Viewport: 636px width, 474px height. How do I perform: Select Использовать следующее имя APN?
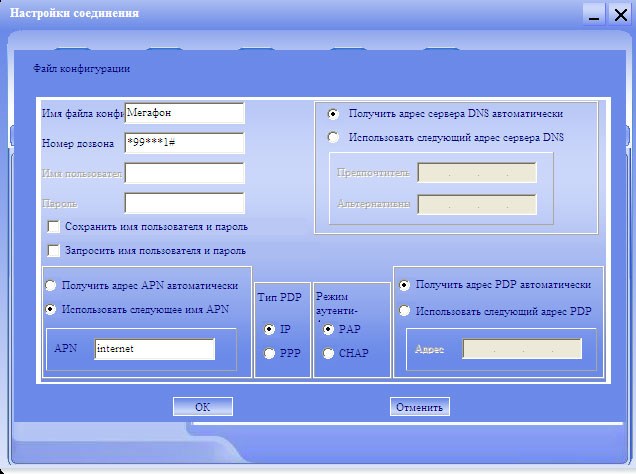tap(50, 309)
